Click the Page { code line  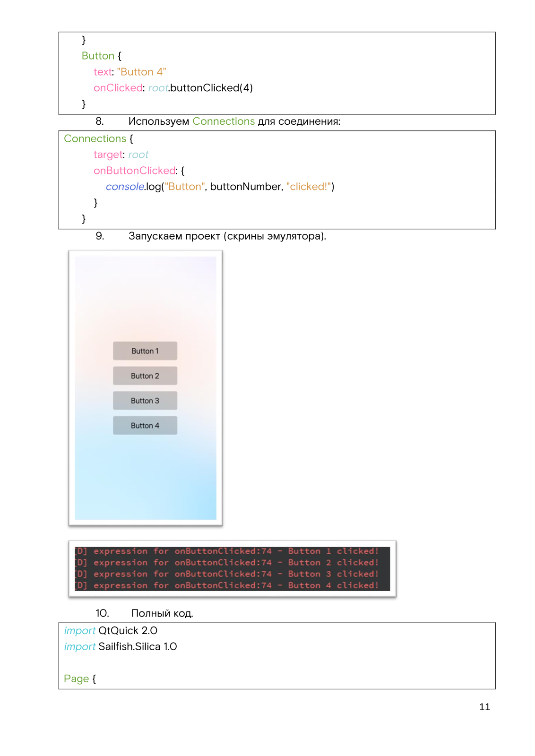(x=80, y=679)
